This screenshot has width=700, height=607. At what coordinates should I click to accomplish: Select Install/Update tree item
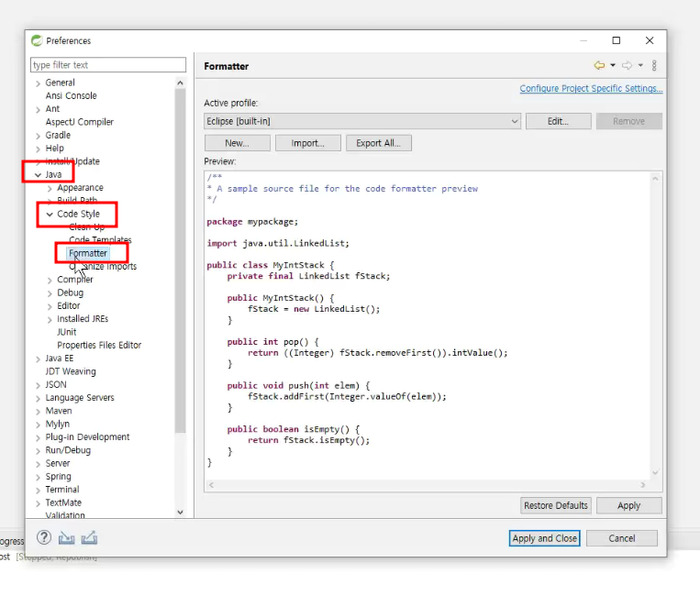pos(72,161)
